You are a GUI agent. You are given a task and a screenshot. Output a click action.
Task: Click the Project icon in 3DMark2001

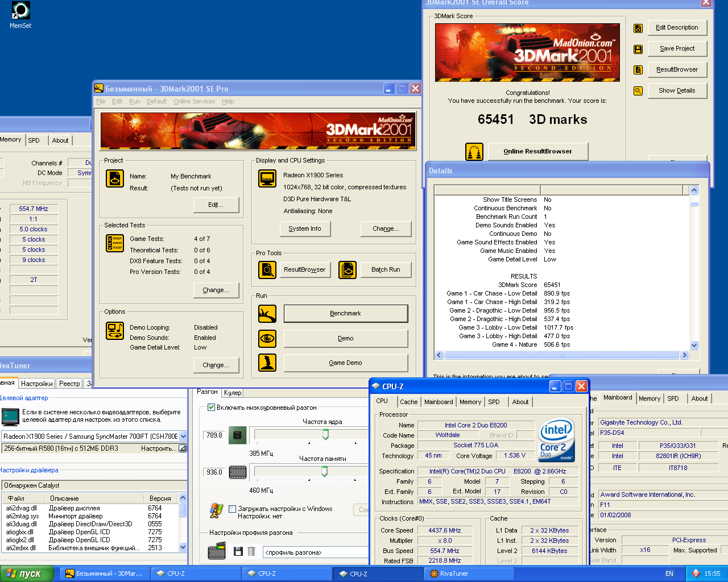(115, 178)
